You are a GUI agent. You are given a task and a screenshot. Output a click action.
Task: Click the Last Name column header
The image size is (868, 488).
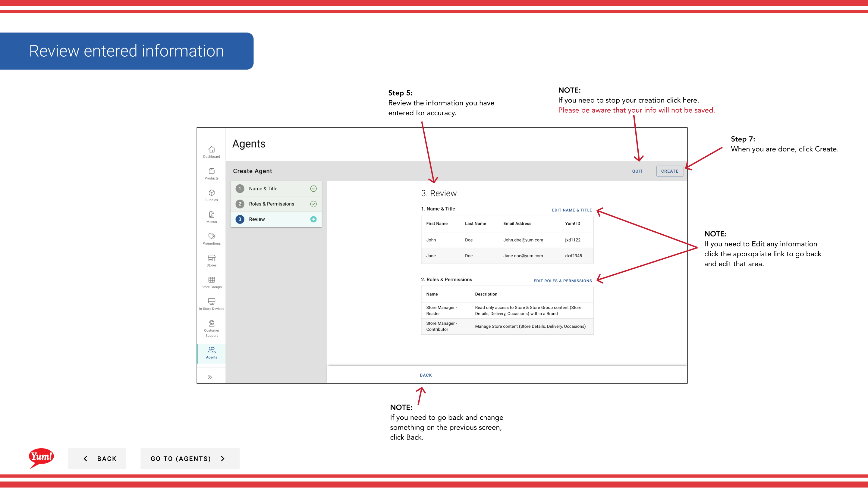coord(476,224)
